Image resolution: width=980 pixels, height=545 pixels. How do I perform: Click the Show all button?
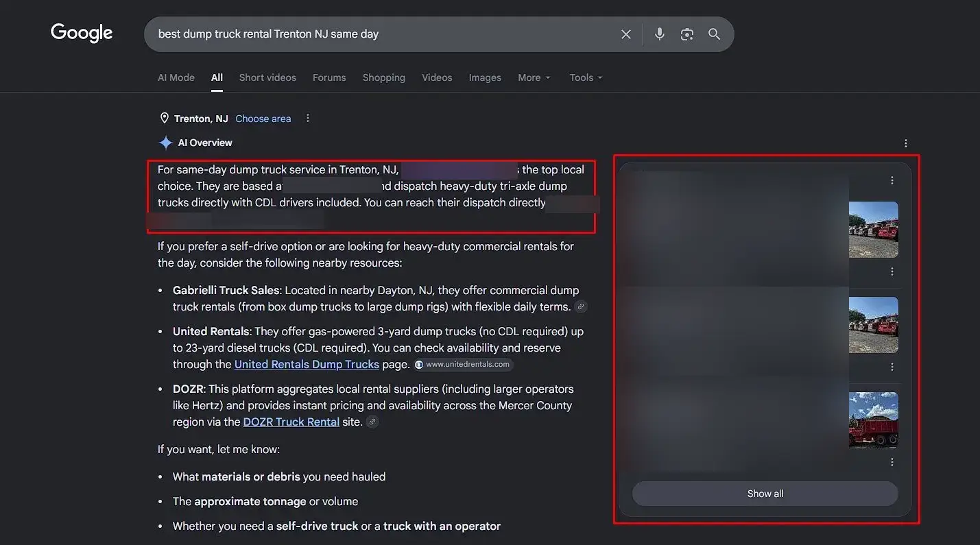[x=765, y=494]
